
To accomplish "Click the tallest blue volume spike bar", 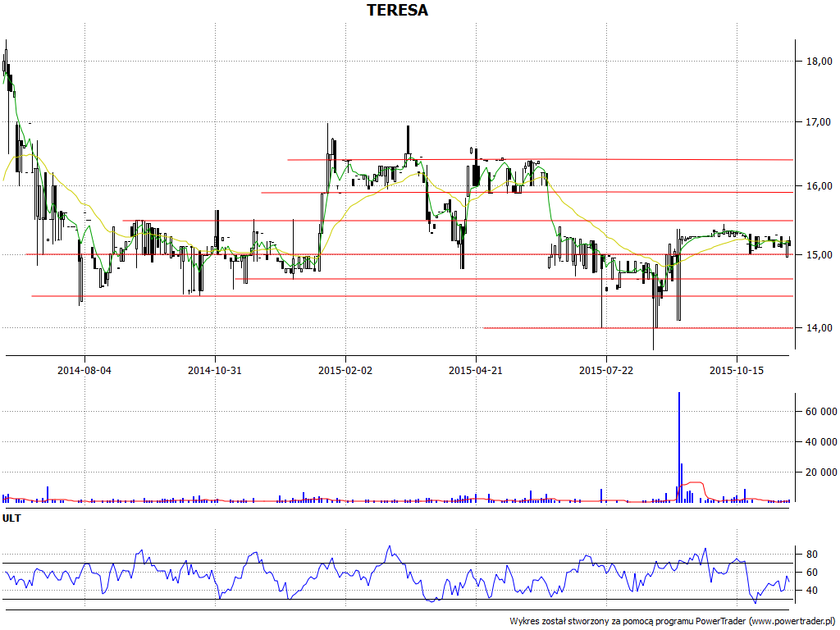I will [678, 447].
